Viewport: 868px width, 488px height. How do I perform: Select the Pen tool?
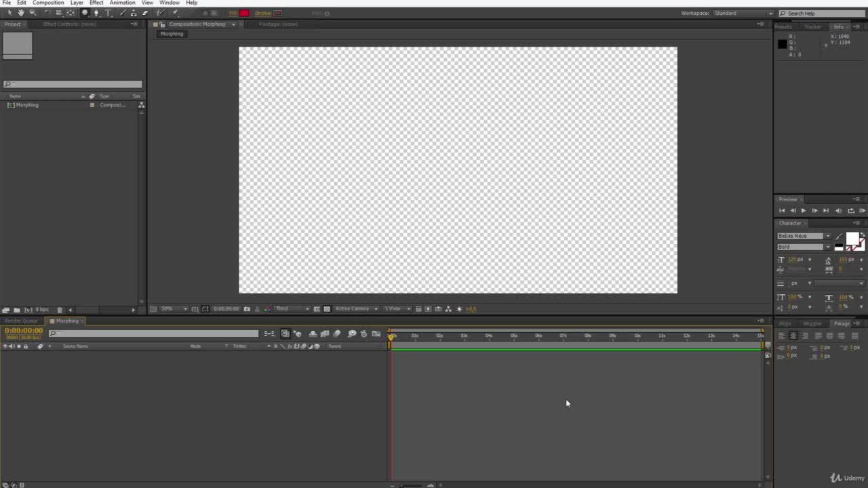tap(96, 13)
